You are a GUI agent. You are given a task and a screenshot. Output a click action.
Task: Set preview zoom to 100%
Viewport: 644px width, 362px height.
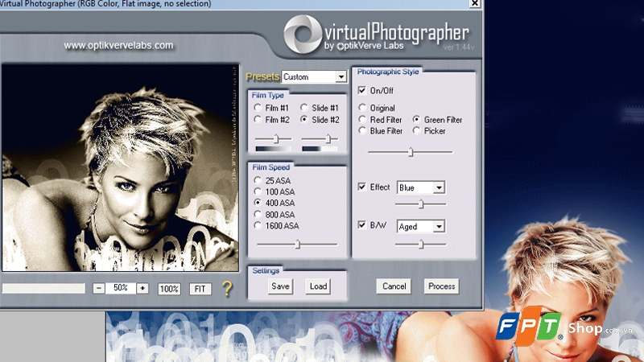coord(169,289)
